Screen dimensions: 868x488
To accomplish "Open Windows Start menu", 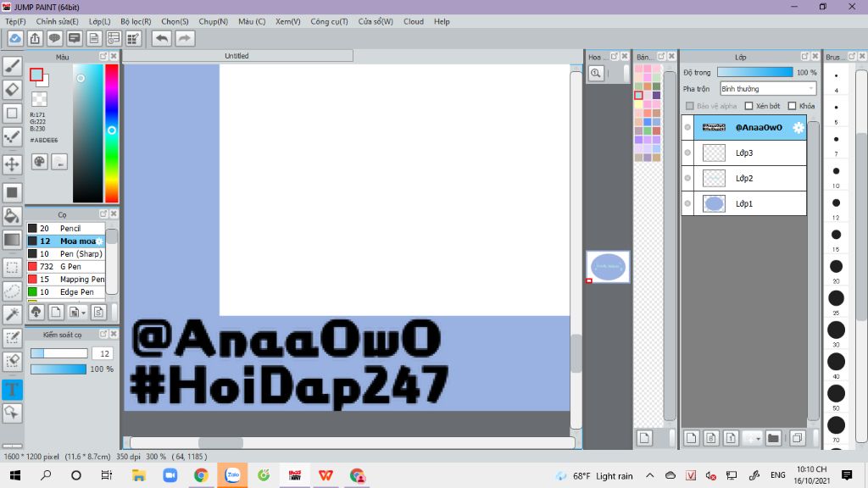I will coord(15,475).
